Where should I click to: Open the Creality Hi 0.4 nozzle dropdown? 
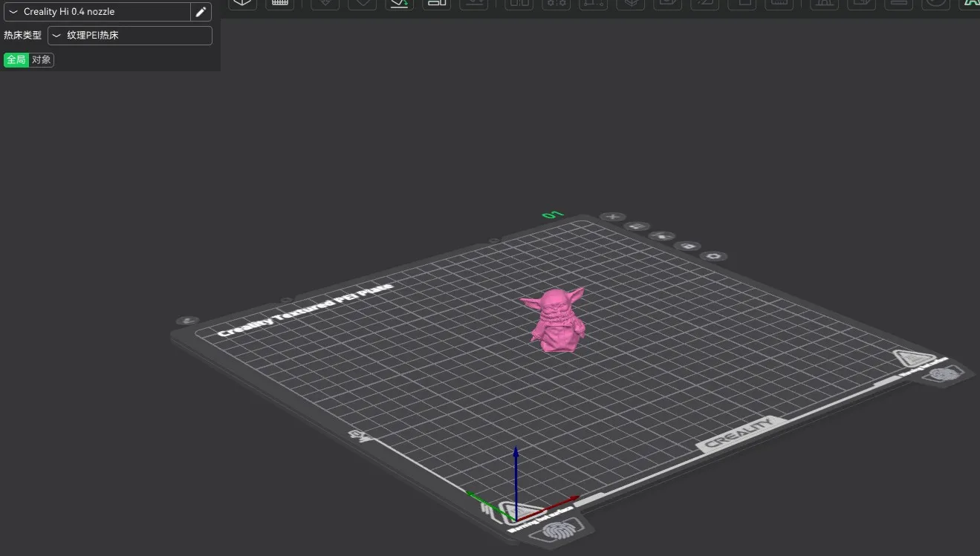(x=97, y=12)
